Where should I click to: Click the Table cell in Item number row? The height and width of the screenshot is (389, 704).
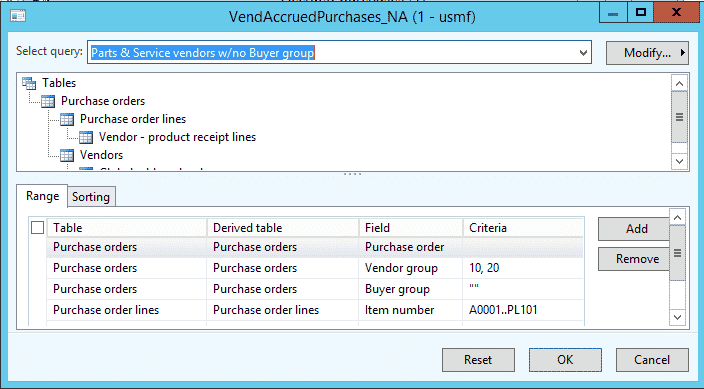pyautogui.click(x=127, y=310)
